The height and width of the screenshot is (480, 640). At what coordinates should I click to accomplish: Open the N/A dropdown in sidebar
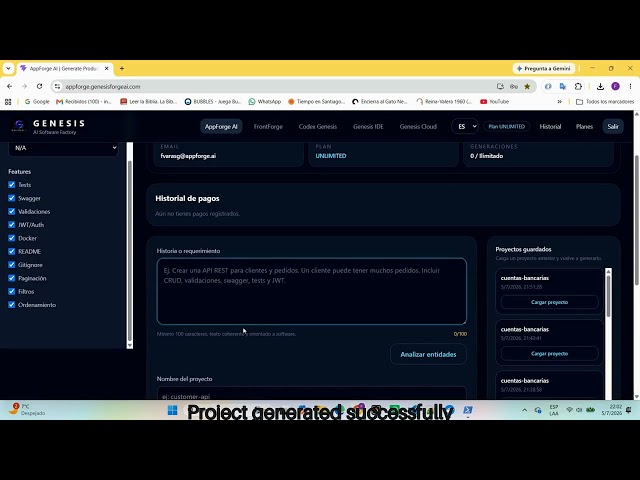(x=63, y=148)
